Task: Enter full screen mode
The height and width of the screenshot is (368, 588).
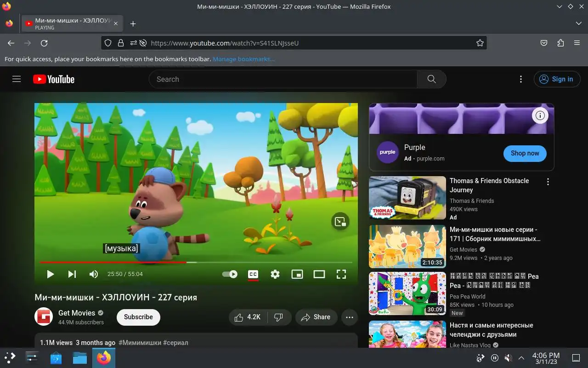Action: coord(341,274)
